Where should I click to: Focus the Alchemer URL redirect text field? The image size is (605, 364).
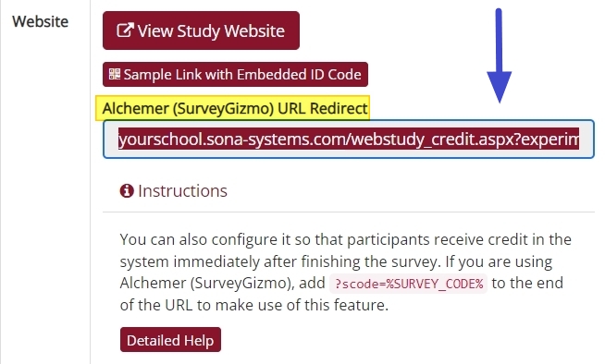click(x=349, y=140)
